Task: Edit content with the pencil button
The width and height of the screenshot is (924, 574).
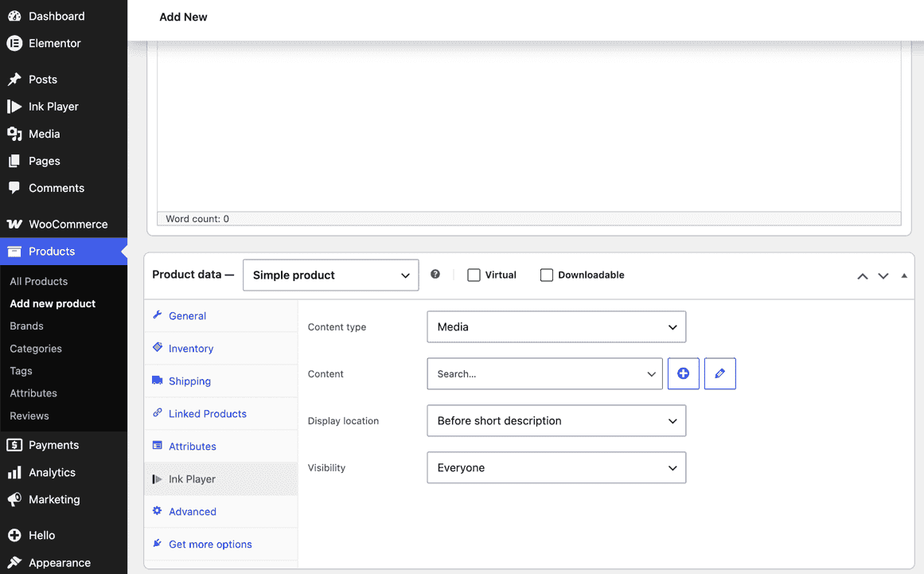Action: (719, 373)
